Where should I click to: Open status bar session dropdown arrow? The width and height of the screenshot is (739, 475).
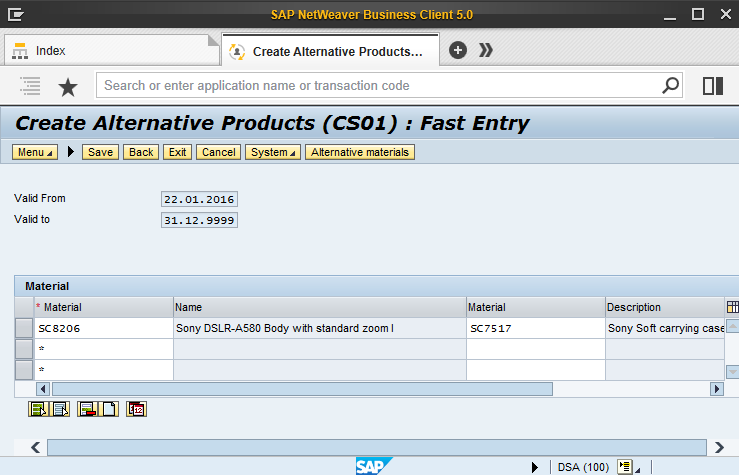click(x=638, y=470)
